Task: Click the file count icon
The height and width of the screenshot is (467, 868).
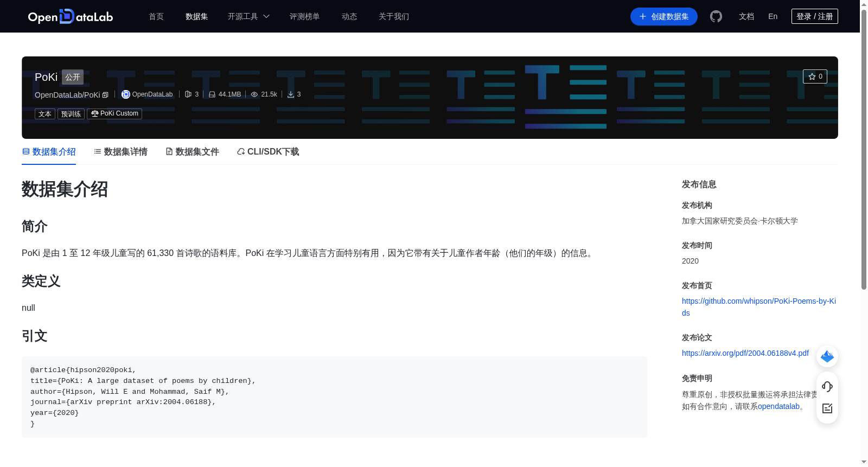Action: pyautogui.click(x=188, y=94)
